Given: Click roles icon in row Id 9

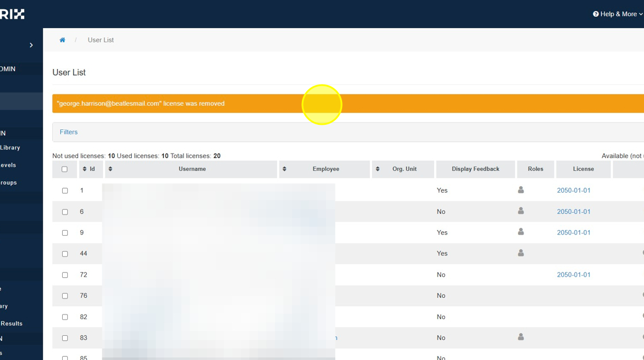Looking at the screenshot, I should coord(521,232).
